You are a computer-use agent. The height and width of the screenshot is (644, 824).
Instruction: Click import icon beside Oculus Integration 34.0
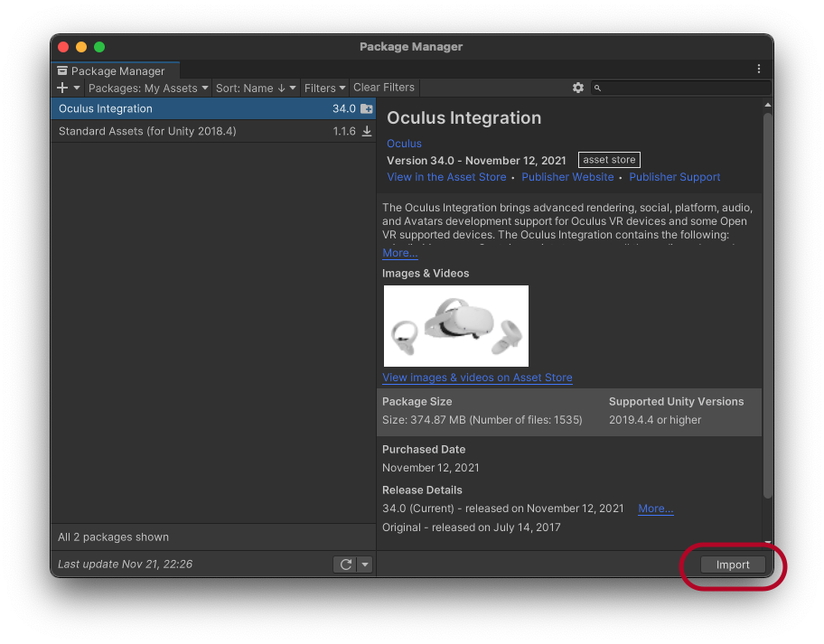pyautogui.click(x=367, y=108)
